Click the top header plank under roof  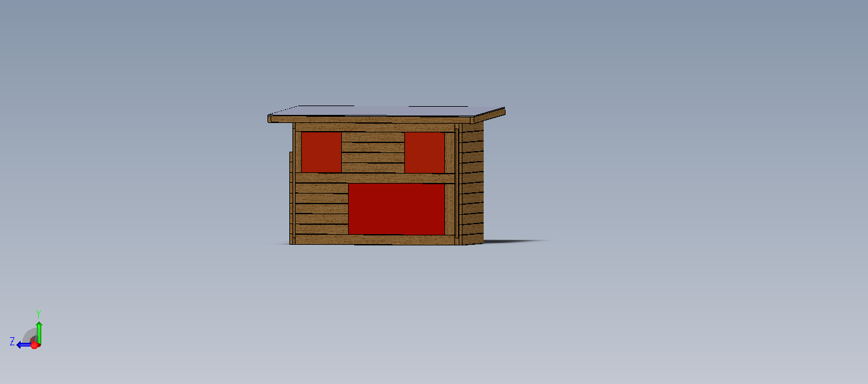click(x=375, y=127)
